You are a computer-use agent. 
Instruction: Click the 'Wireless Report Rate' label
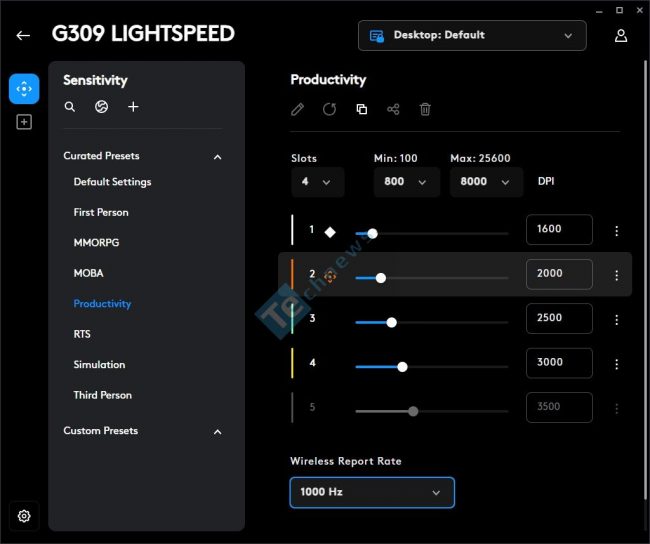(346, 461)
